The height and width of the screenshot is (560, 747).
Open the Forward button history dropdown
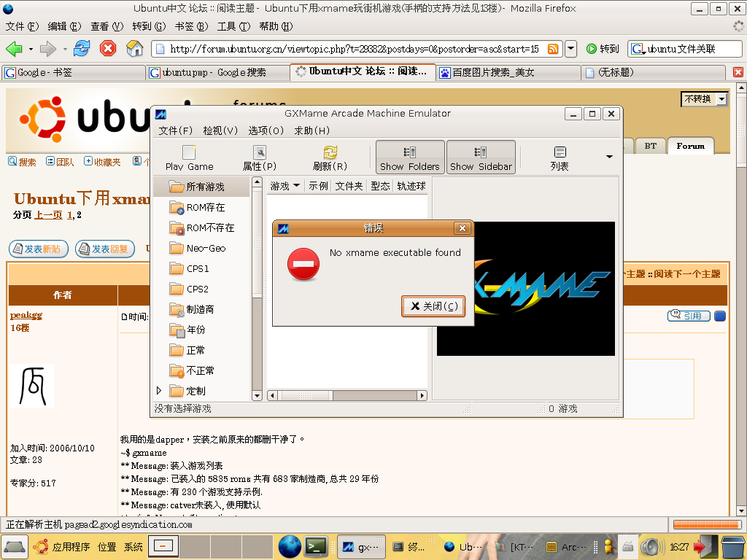coord(65,49)
